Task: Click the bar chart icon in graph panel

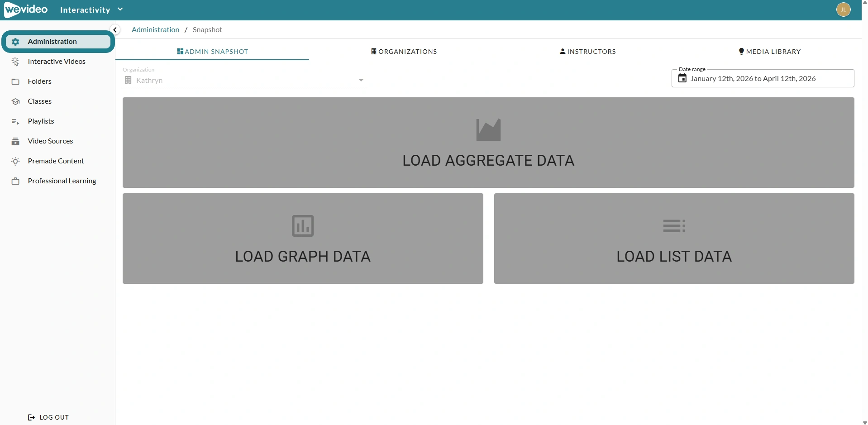Action: coord(303,226)
